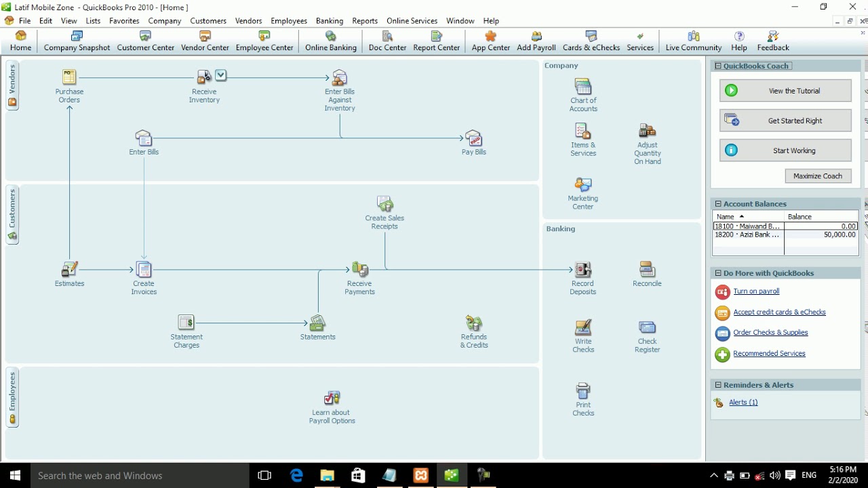Open the Check Register
868x488 pixels.
[x=647, y=327]
